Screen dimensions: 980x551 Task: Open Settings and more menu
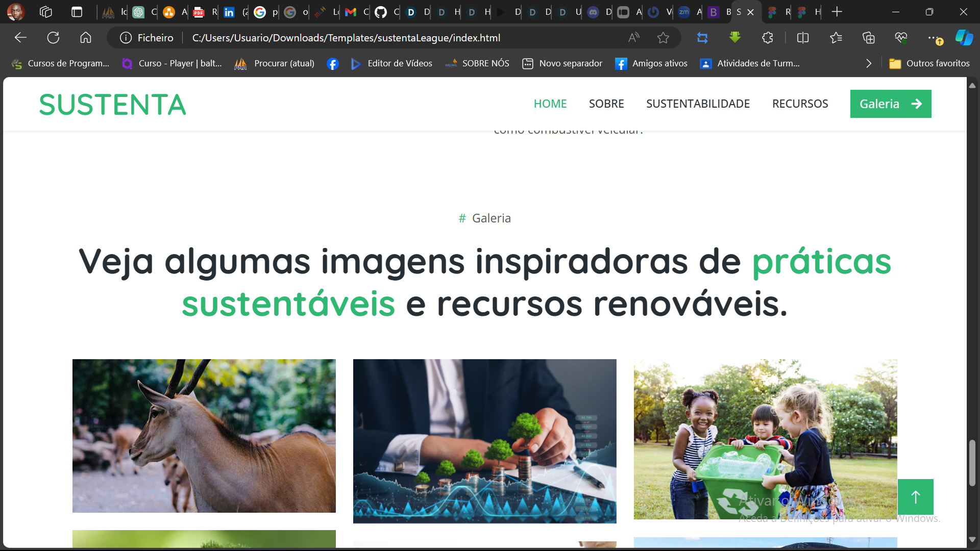(932, 38)
